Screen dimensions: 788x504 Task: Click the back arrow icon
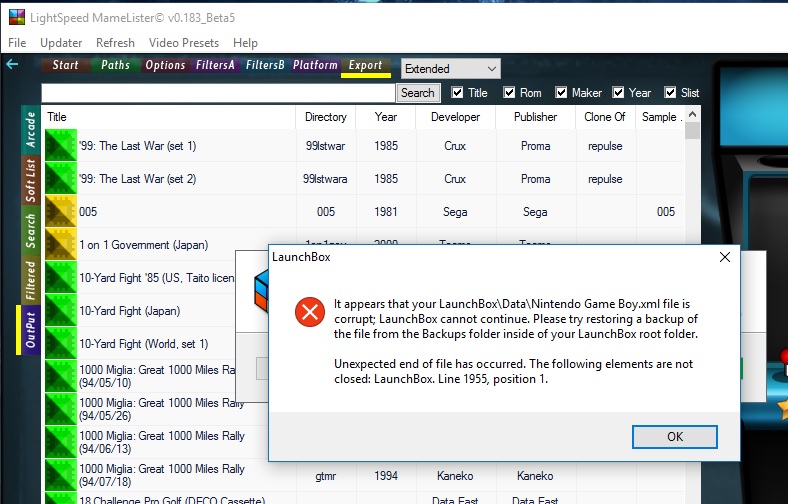(12, 64)
